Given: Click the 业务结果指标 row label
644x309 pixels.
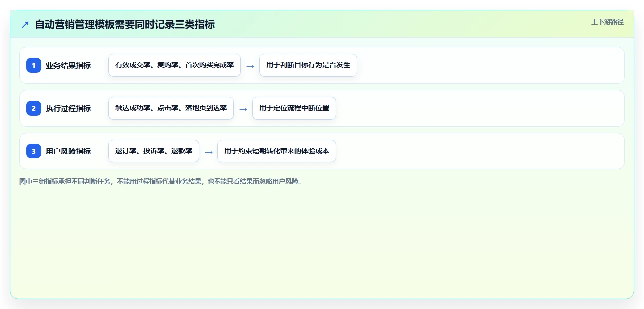Looking at the screenshot, I should [68, 65].
